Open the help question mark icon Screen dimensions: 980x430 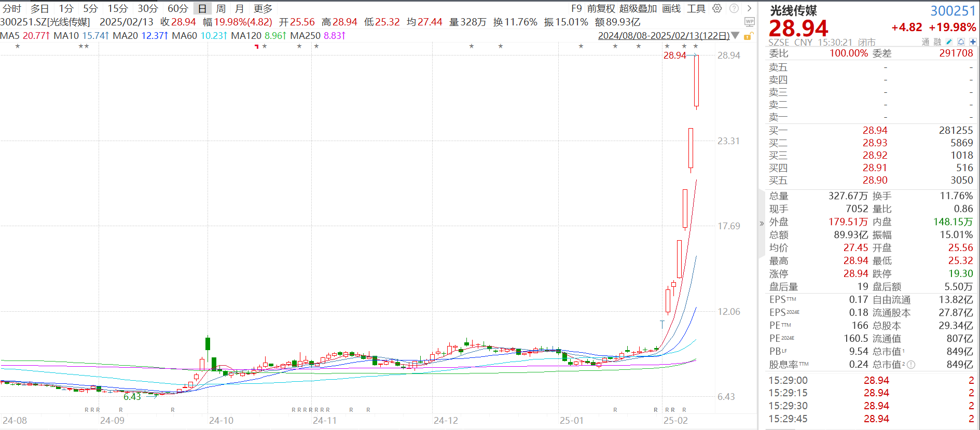(734, 8)
